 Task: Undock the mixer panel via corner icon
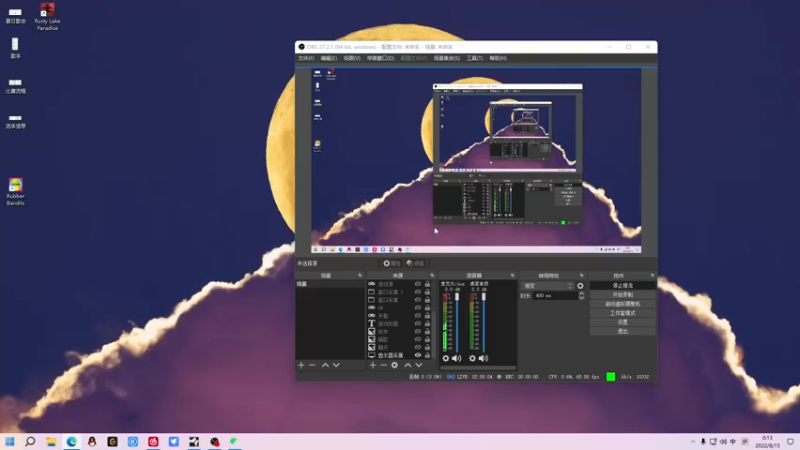point(513,276)
